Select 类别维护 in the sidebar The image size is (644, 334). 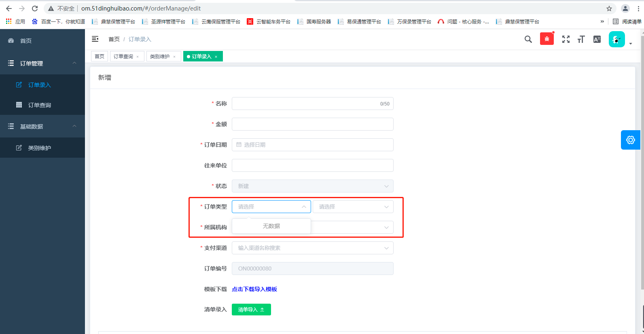[x=42, y=148]
